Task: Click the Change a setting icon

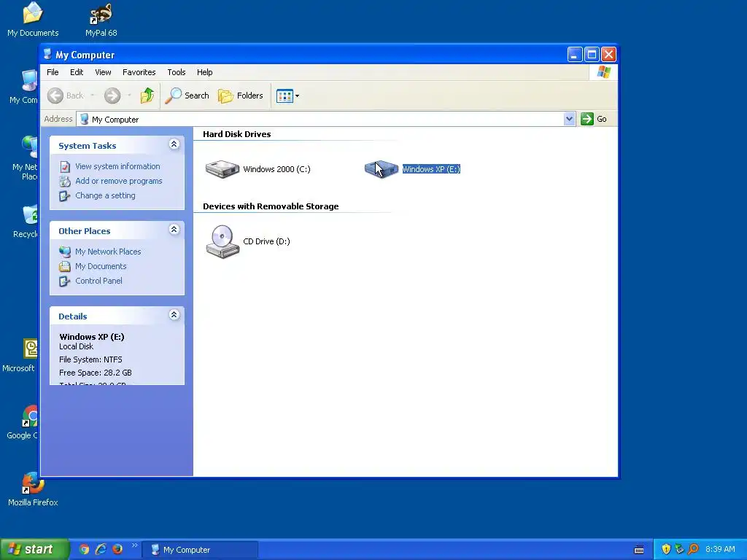Action: point(65,196)
